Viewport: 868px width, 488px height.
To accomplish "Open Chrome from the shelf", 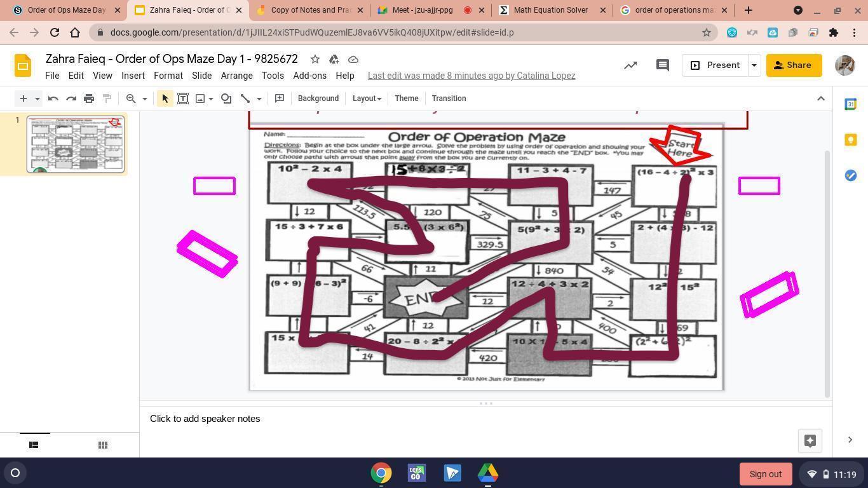I will [381, 473].
